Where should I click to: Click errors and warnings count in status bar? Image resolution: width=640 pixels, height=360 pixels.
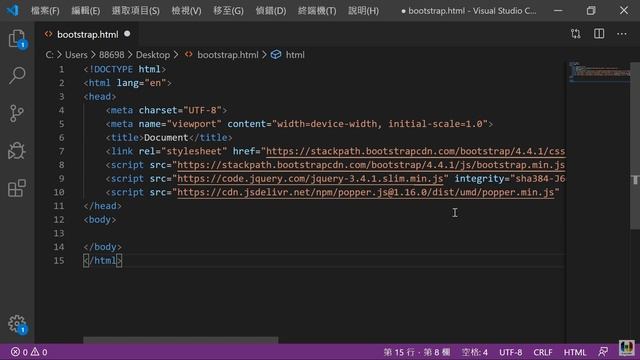[29, 352]
